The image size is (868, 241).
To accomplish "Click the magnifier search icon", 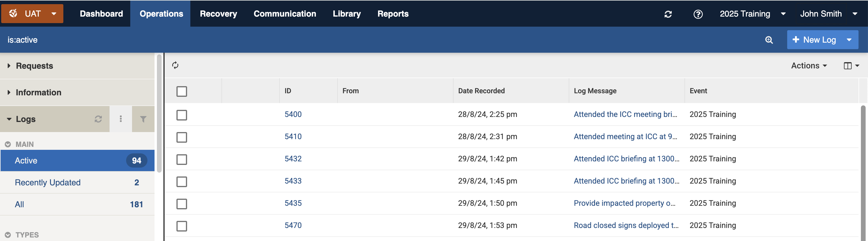I will click(x=769, y=40).
